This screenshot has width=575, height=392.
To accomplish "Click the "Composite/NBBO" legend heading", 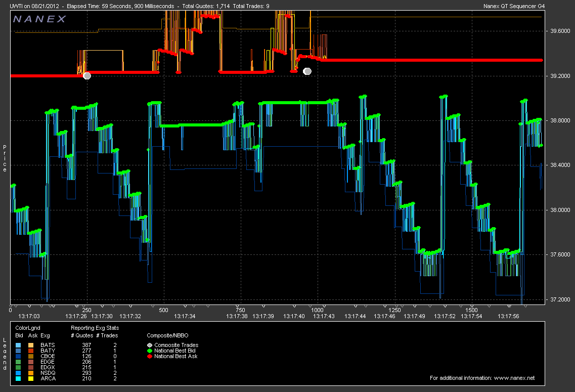I will [x=167, y=335].
